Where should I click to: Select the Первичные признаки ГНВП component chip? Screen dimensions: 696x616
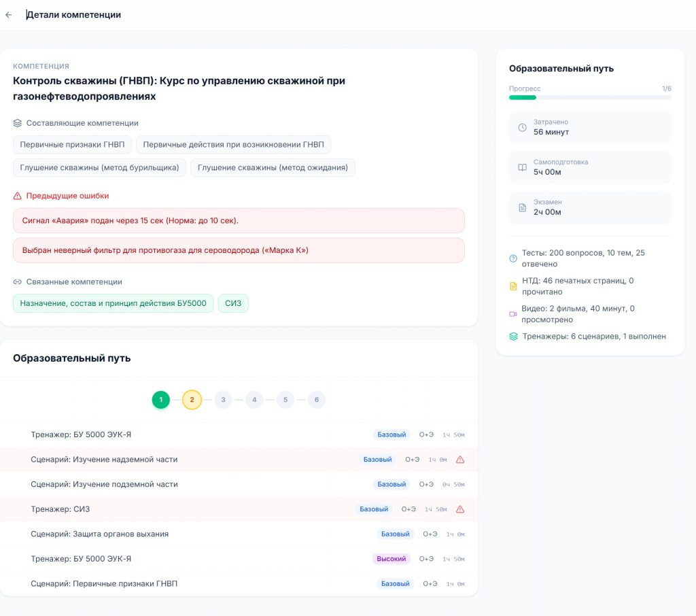72,145
